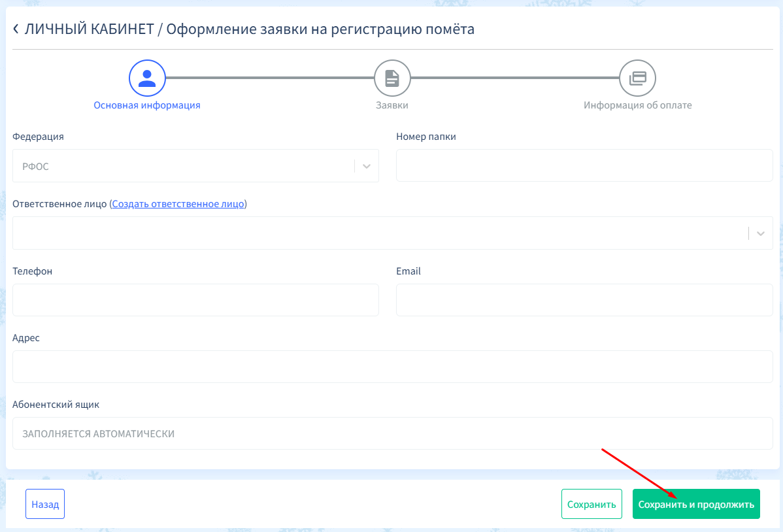Open the ЛИЧНЫЙ КАБИНЕТ breadcrumb

(89, 29)
